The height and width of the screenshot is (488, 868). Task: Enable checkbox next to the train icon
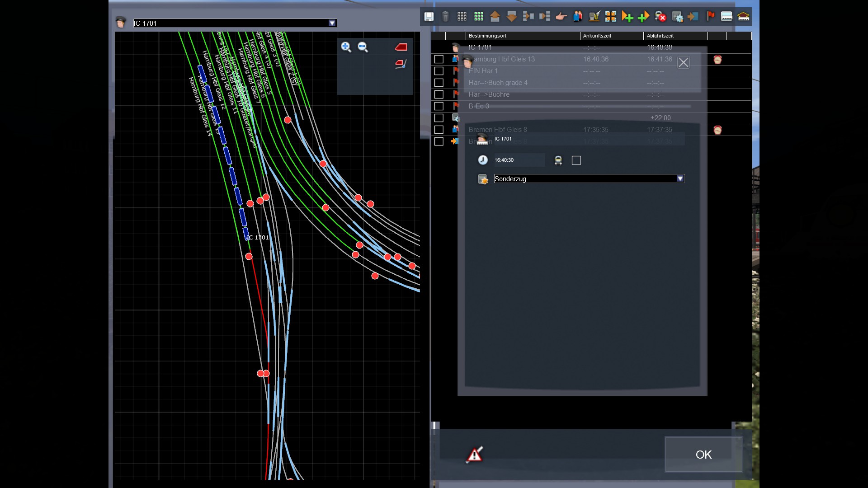(576, 160)
